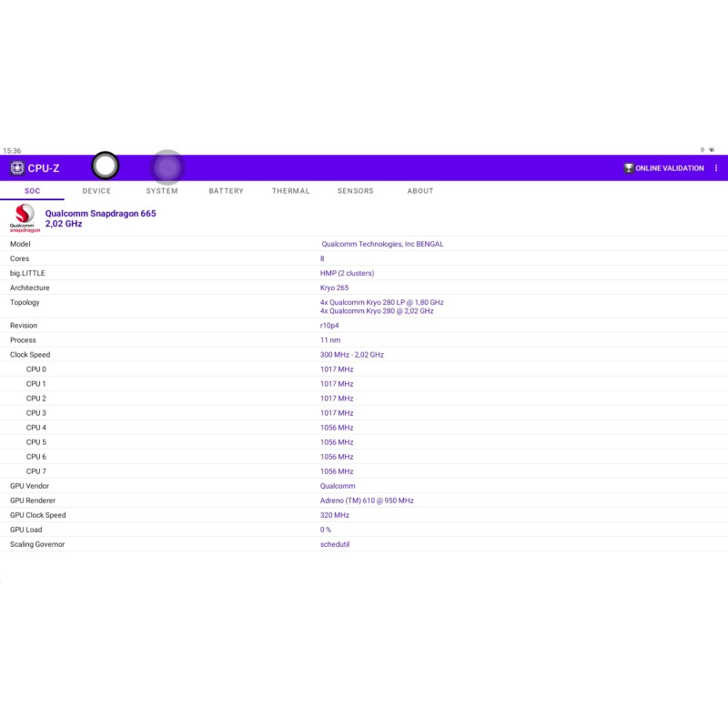Tap the trophy icon for online validation
728x728 pixels.
point(628,168)
